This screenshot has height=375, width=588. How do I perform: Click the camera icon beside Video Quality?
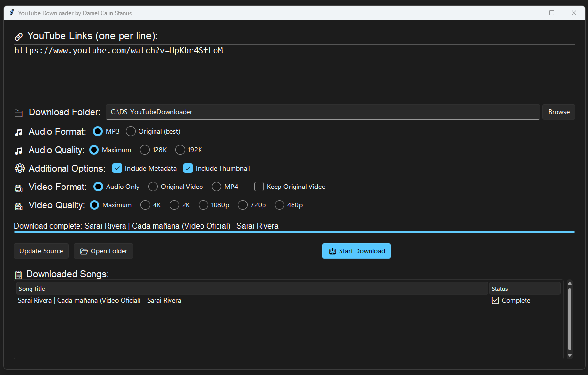19,206
